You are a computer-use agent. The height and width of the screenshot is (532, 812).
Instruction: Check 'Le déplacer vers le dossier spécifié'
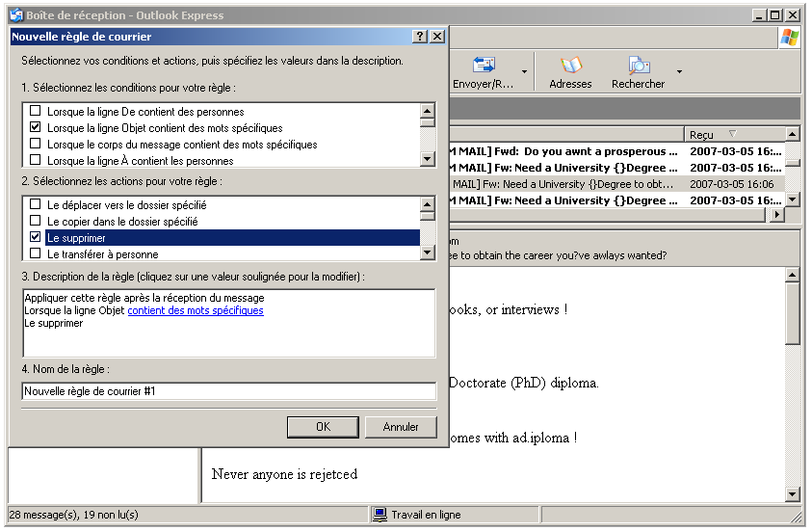(x=36, y=204)
